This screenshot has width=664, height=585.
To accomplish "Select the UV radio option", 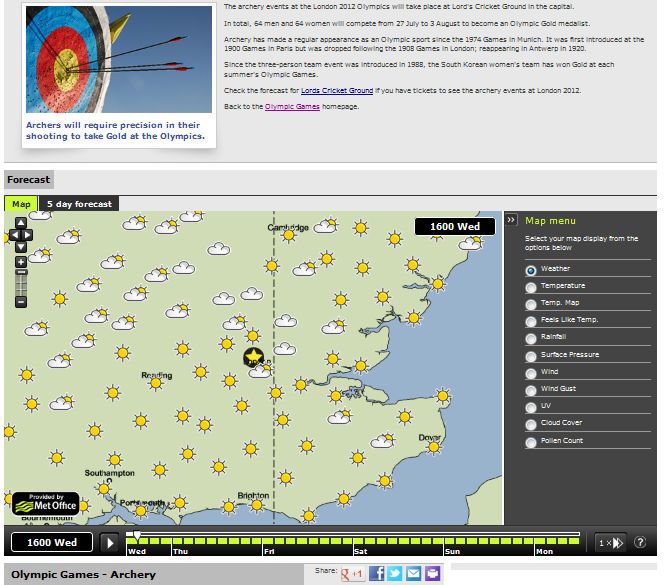I will tap(531, 408).
